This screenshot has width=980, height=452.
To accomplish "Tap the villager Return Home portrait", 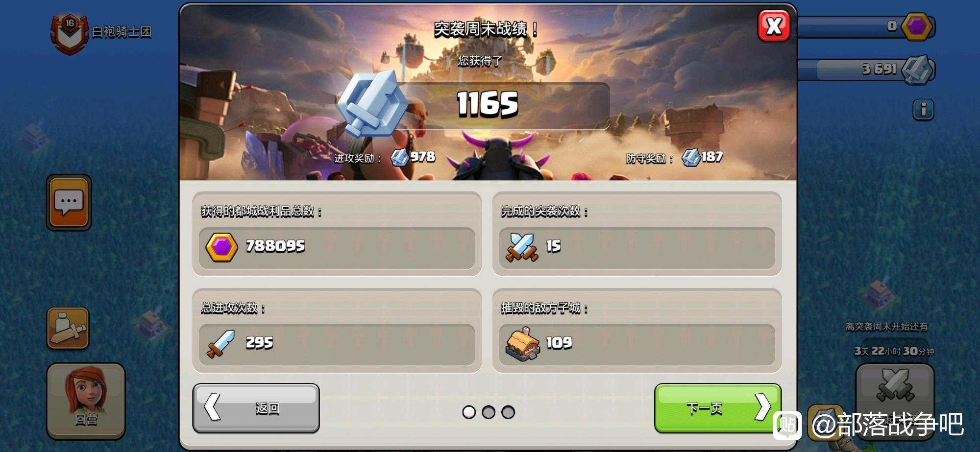I will point(86,401).
